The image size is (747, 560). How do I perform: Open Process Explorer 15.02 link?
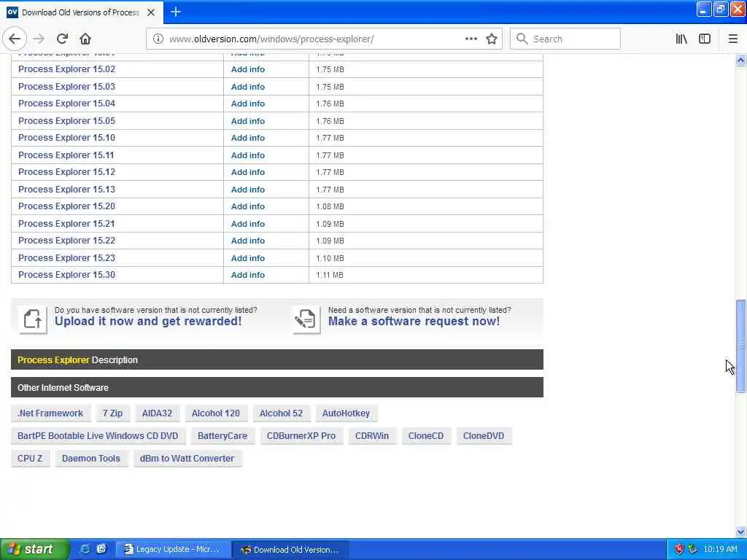[66, 69]
